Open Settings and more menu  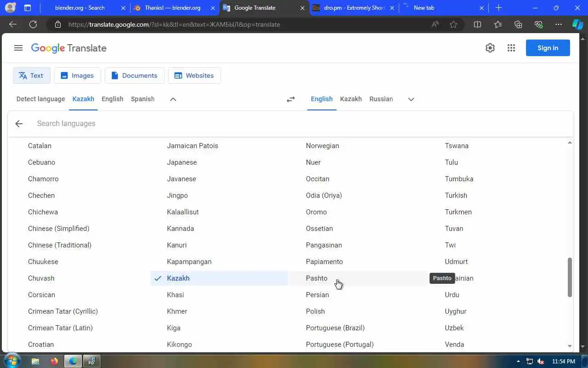pos(559,24)
